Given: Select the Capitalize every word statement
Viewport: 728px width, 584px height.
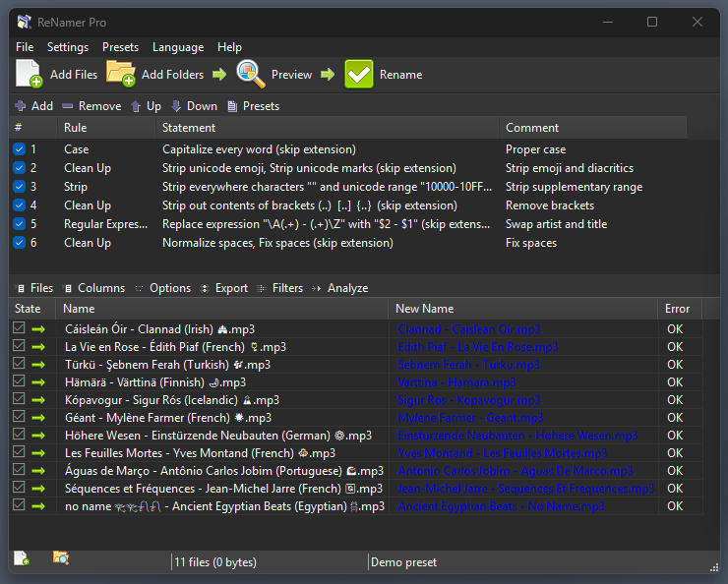Looking at the screenshot, I should (259, 149).
